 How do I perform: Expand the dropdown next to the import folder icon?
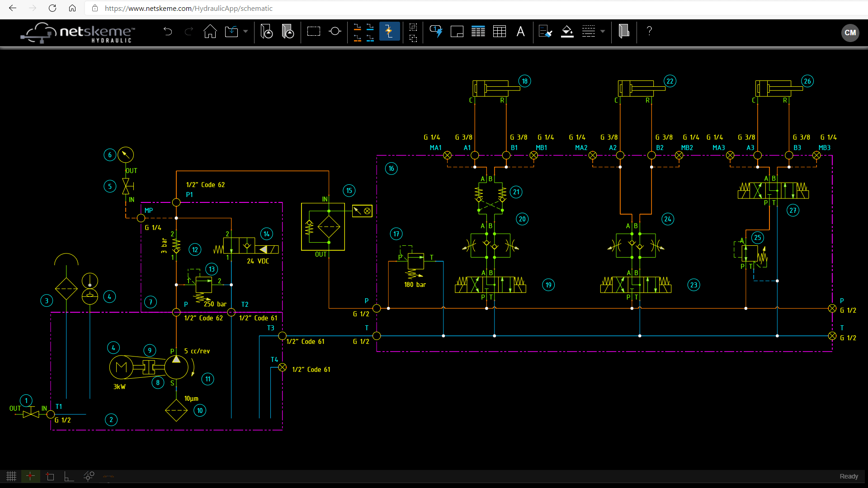pos(245,31)
